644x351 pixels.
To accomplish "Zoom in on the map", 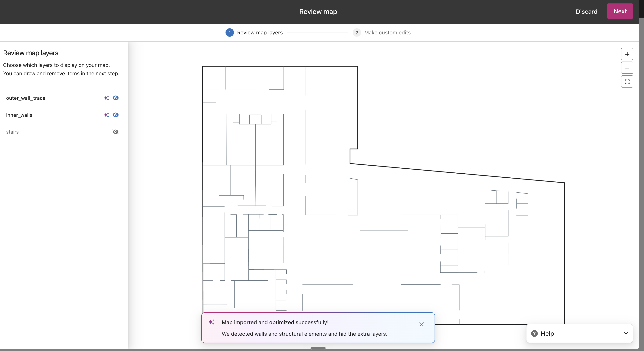I will point(627,54).
